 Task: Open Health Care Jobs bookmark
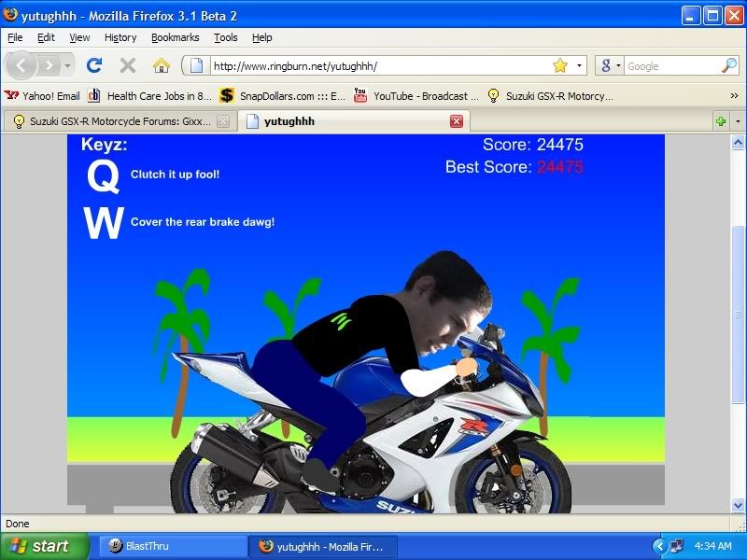[149, 96]
